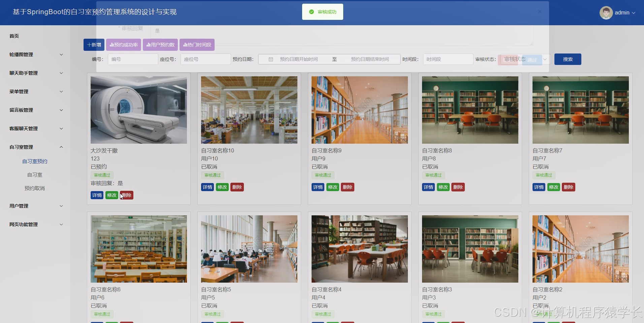
Task: Click 审核通过 tag on 大沙发干撒 card
Action: 102,175
